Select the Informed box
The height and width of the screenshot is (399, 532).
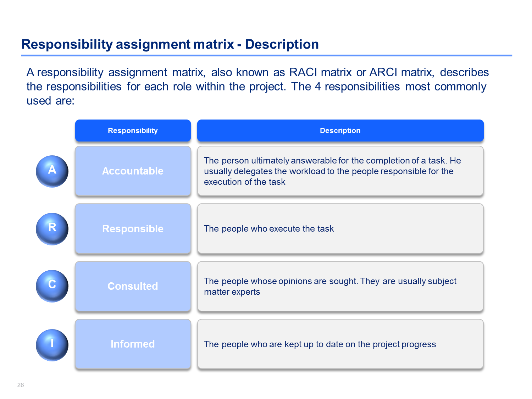pyautogui.click(x=133, y=344)
